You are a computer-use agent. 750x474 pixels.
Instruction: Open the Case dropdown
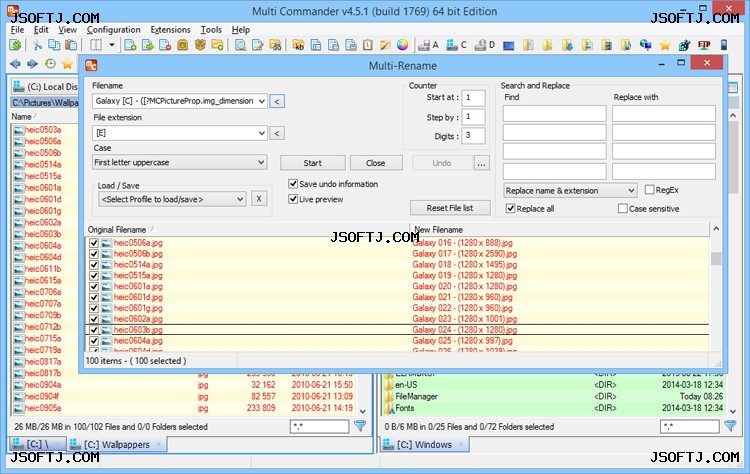[261, 162]
